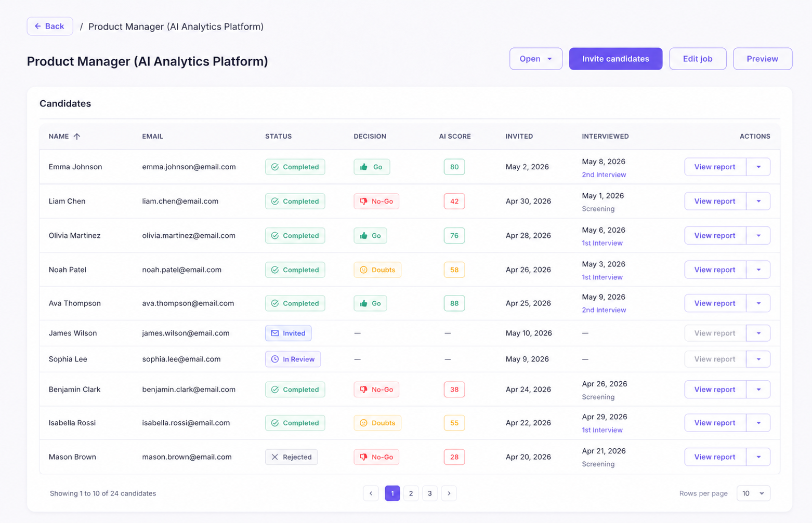Image resolution: width=812 pixels, height=523 pixels.
Task: Open the job status dropdown labeled Open
Action: [x=536, y=59]
